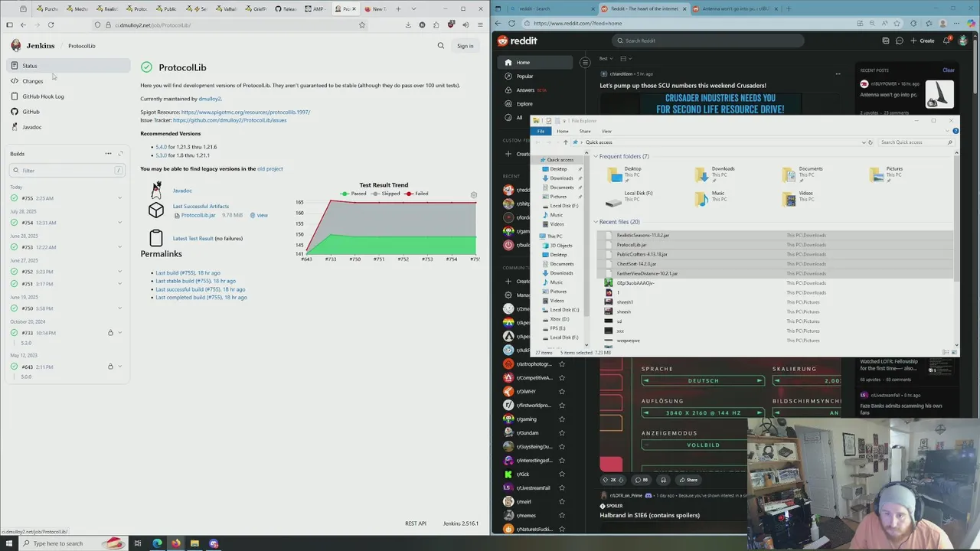
Task: Open the three-dot menu on r/starcitizen post
Action: click(838, 74)
